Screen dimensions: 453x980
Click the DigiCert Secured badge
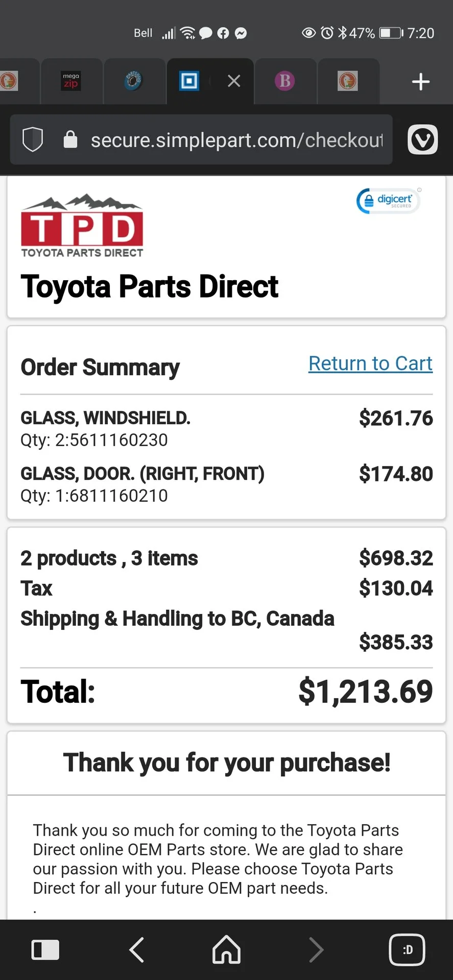pos(389,201)
